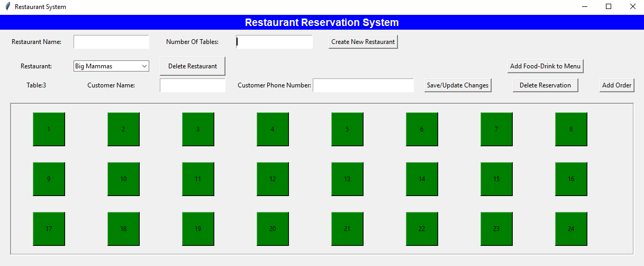Click the 'Restaurant Name:' label
Screen dimensions: 644x266
37,42
